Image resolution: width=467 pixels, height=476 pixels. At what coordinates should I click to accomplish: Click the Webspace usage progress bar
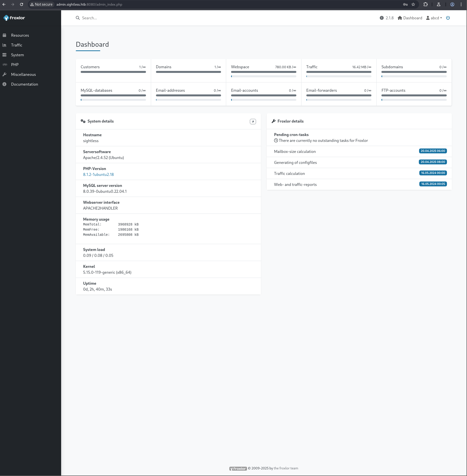[263, 76]
